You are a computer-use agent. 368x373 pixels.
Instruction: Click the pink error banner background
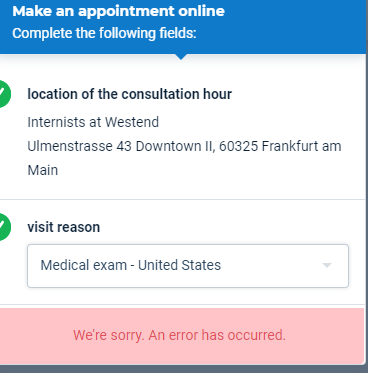tap(182, 336)
